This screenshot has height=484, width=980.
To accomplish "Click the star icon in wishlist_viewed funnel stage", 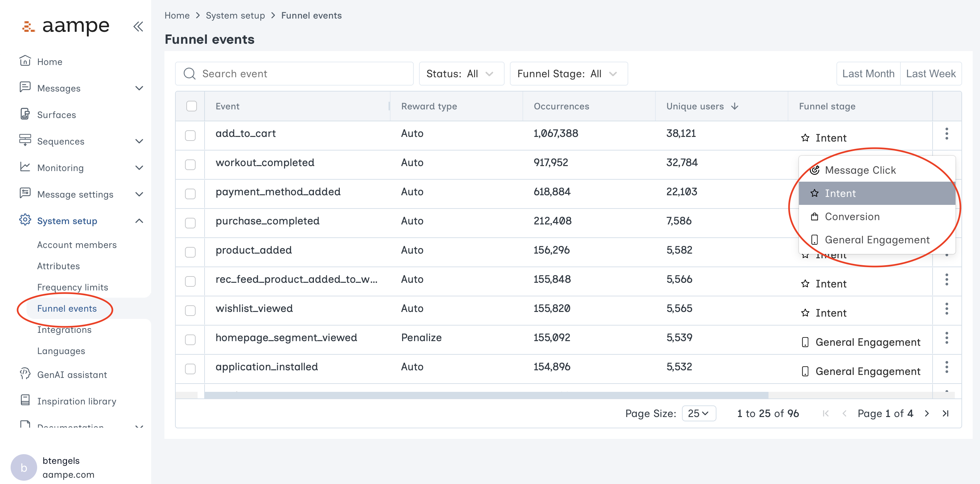I will 805,313.
